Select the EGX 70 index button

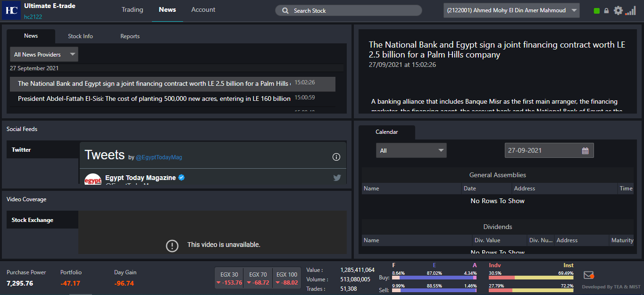pos(258,278)
